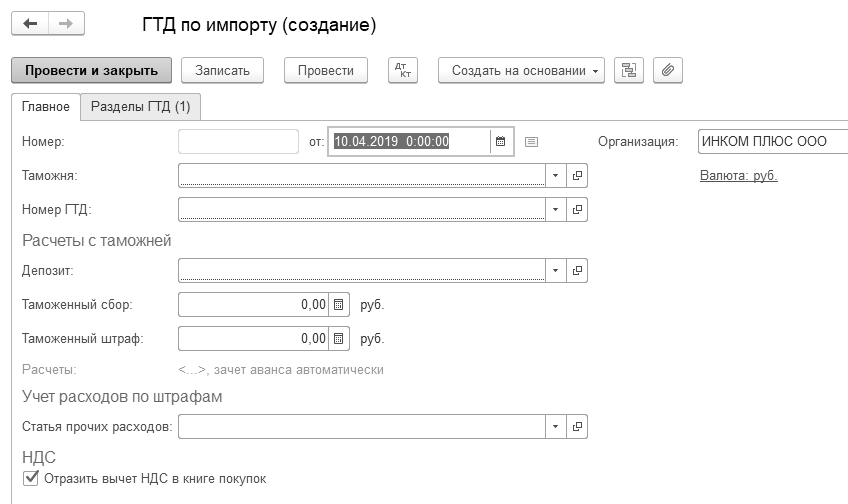Expand the Таможня dropdown list
Image resolution: width=848 pixels, height=504 pixels.
point(556,176)
